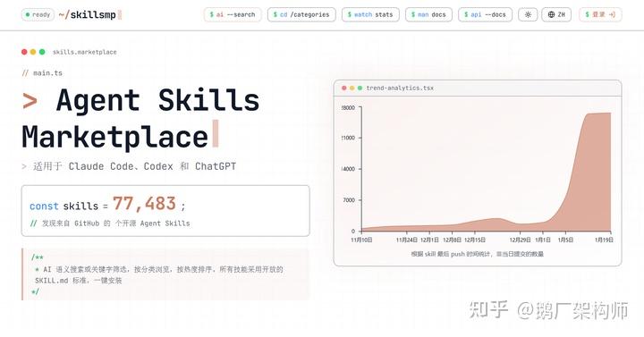Click the green 'ready' status badge
The image size is (644, 337).
(x=38, y=15)
